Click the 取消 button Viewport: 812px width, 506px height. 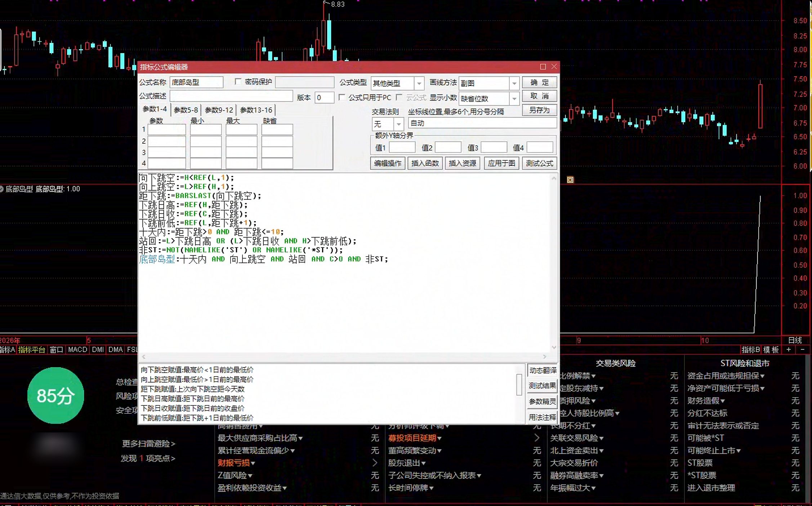coord(539,96)
